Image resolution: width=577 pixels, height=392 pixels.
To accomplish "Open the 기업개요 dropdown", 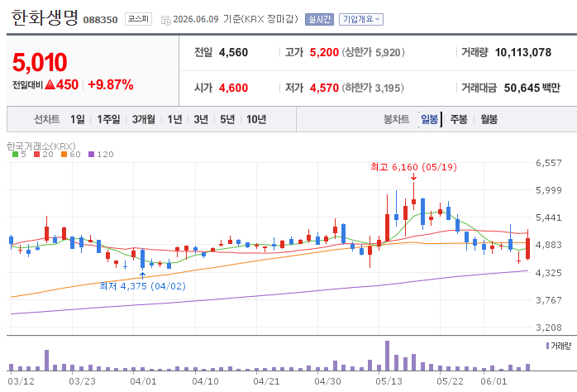I will 361,19.
